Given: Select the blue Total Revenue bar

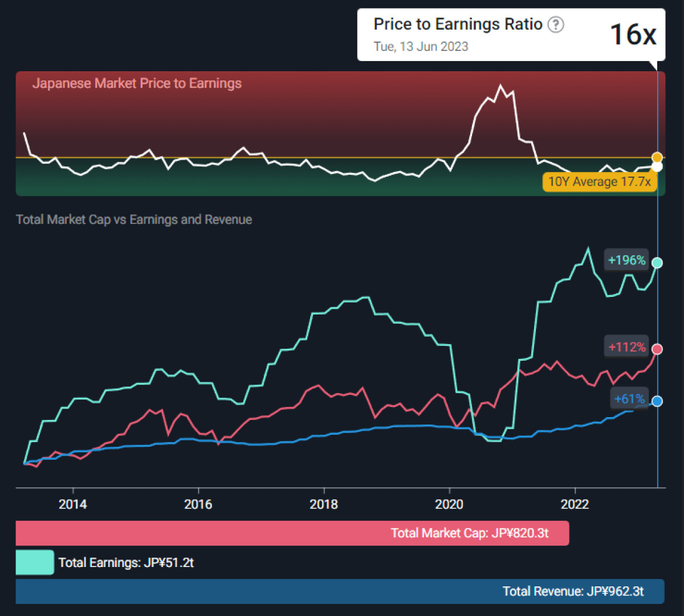Looking at the screenshot, I should tap(340, 591).
